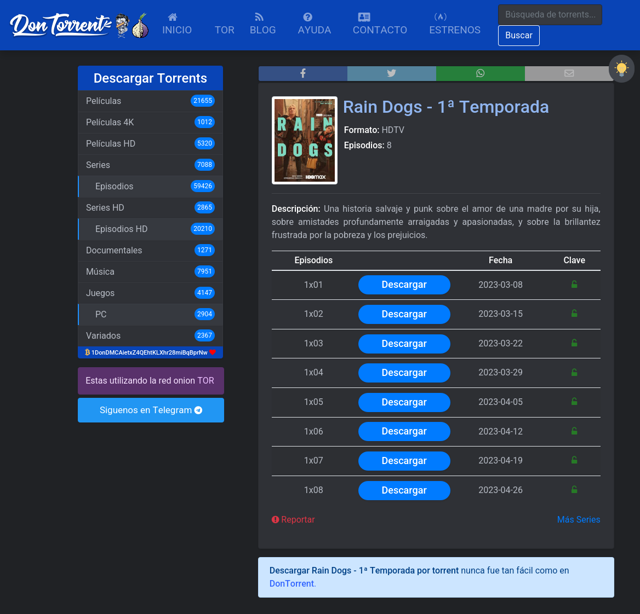Download episode 1x07 with Descargar button
Viewport: 640px width, 614px height.
tap(404, 461)
